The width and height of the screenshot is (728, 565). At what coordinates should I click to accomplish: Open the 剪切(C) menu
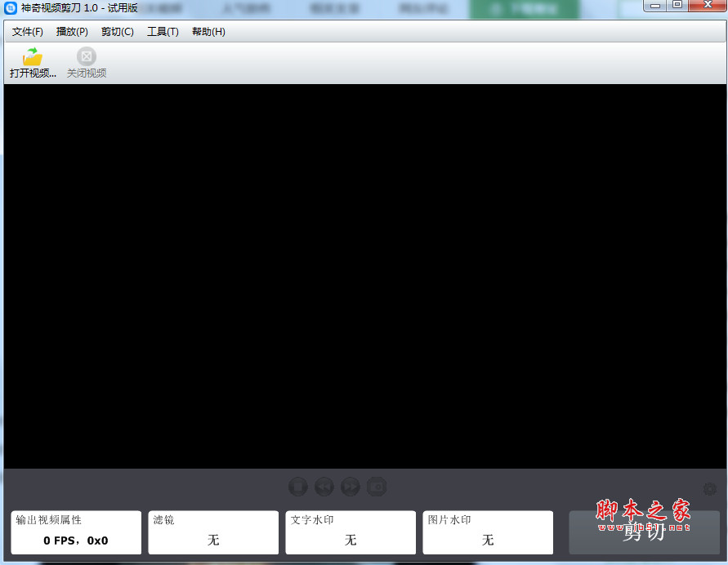(117, 31)
